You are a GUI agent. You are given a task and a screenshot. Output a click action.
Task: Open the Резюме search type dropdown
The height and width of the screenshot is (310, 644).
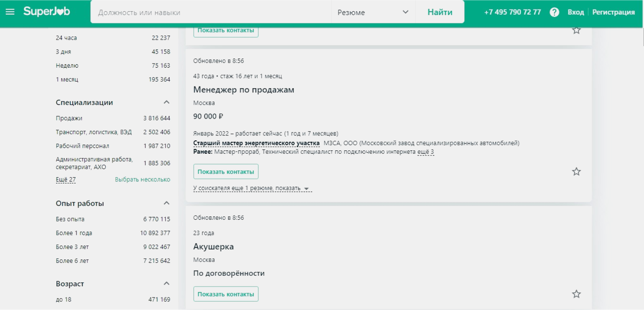point(373,13)
